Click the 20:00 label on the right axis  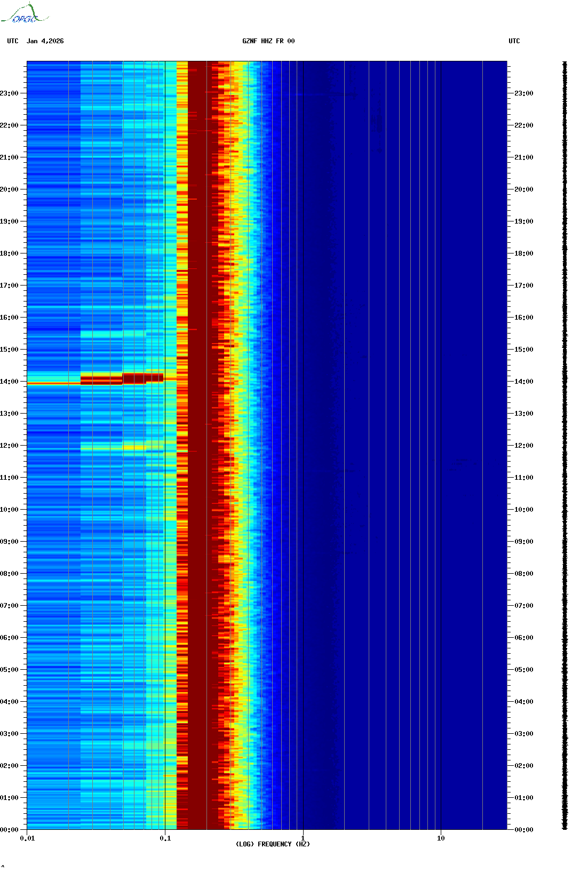(523, 189)
